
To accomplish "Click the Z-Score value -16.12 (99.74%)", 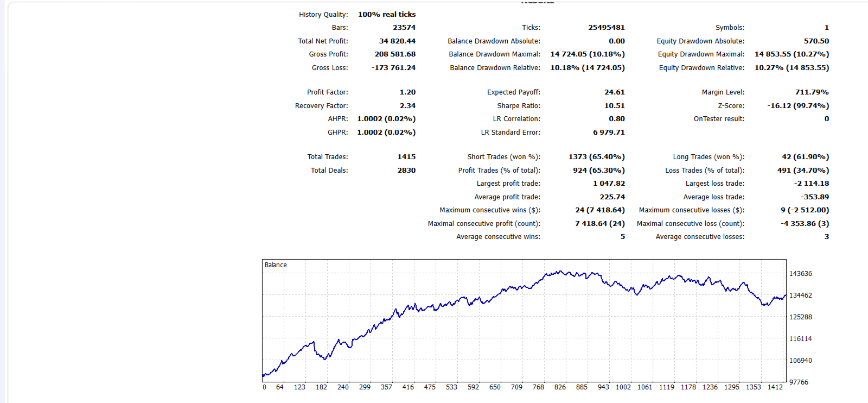I will pos(798,106).
